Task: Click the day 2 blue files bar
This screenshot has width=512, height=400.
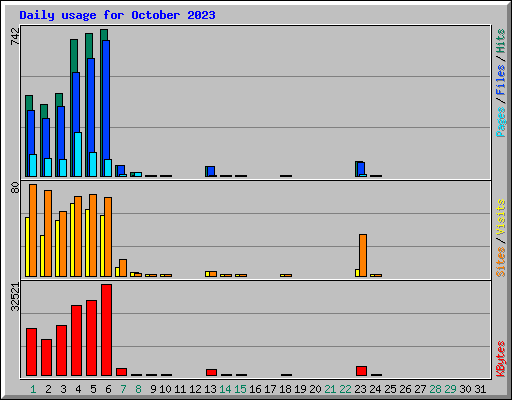Action: click(x=46, y=138)
